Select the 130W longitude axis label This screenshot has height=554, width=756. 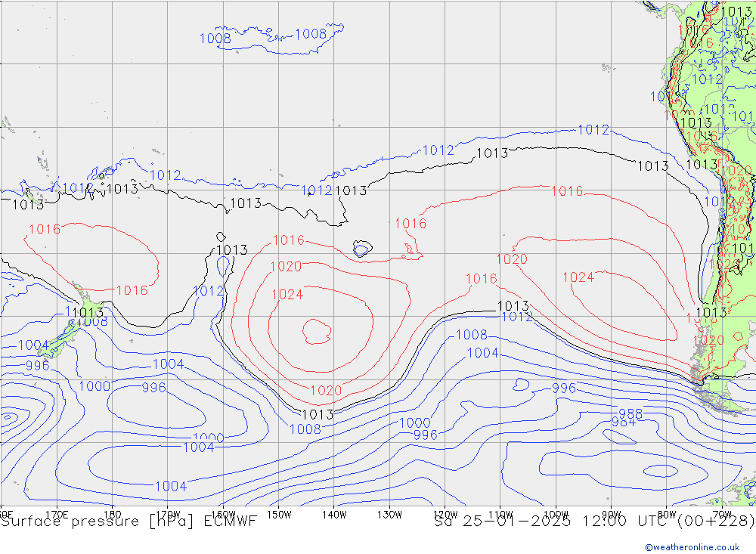tap(389, 515)
